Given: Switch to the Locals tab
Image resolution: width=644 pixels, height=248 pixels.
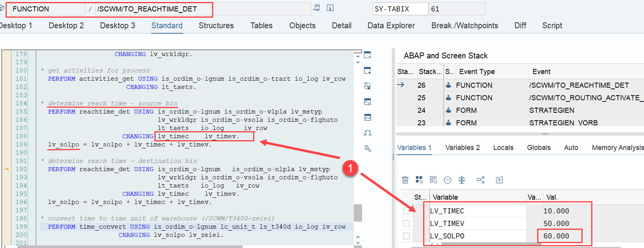Looking at the screenshot, I should point(503,147).
